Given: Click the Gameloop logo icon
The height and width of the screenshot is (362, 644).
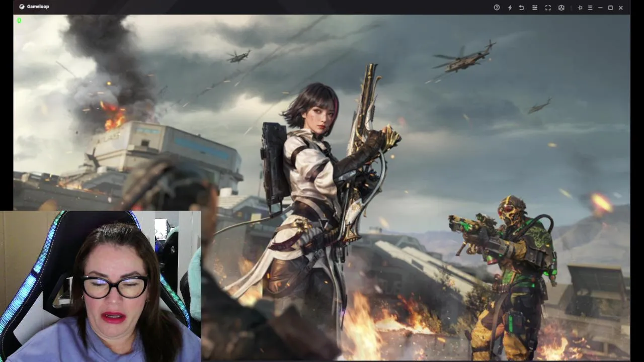Looking at the screenshot, I should pos(22,7).
